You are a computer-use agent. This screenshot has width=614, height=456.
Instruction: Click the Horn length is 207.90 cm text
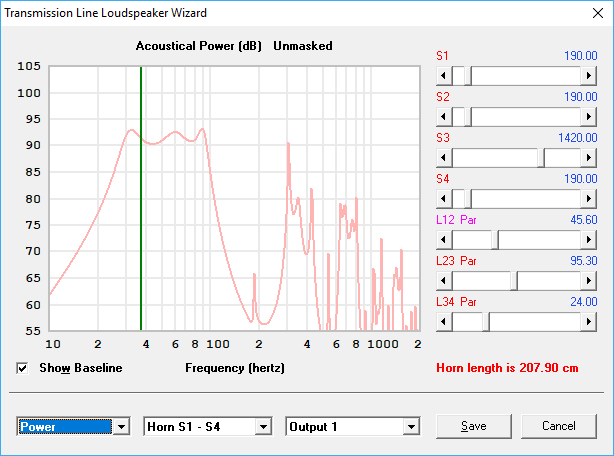[x=507, y=368]
